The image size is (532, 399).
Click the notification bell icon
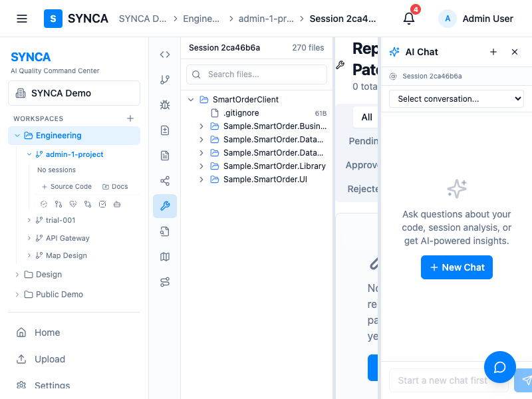click(409, 19)
